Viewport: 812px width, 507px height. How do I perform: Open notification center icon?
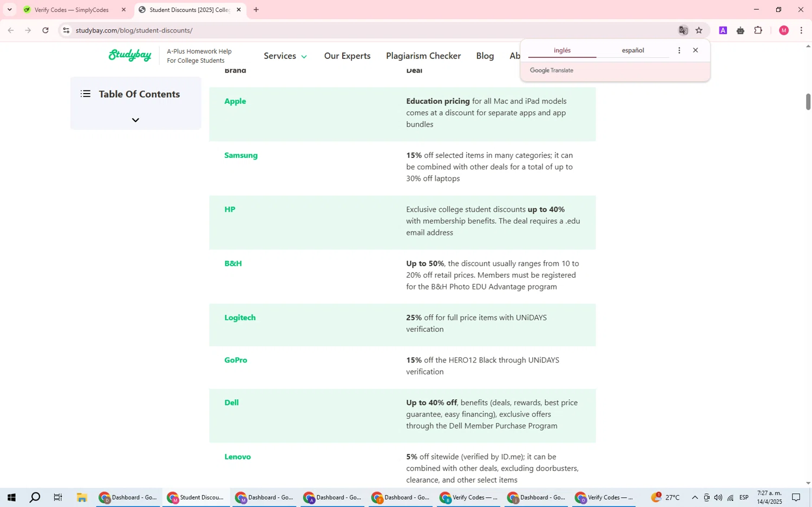coord(796,497)
